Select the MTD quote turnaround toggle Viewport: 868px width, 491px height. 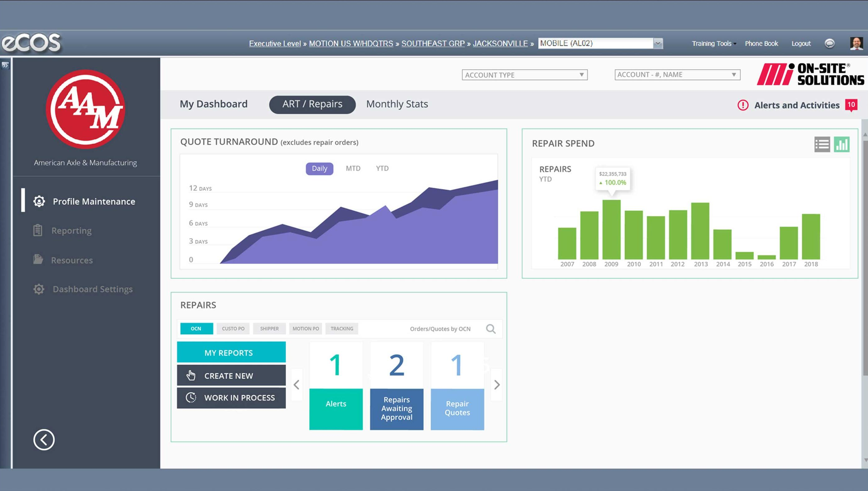[x=353, y=168]
